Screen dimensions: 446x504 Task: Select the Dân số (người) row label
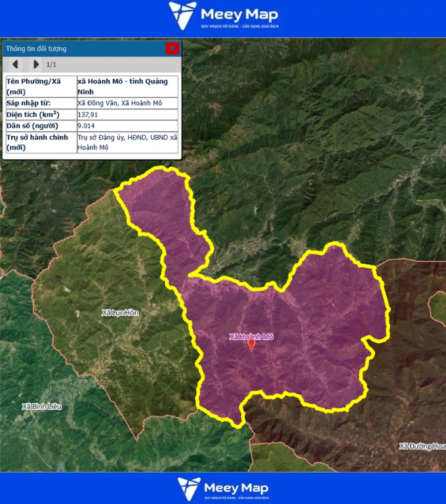point(31,126)
